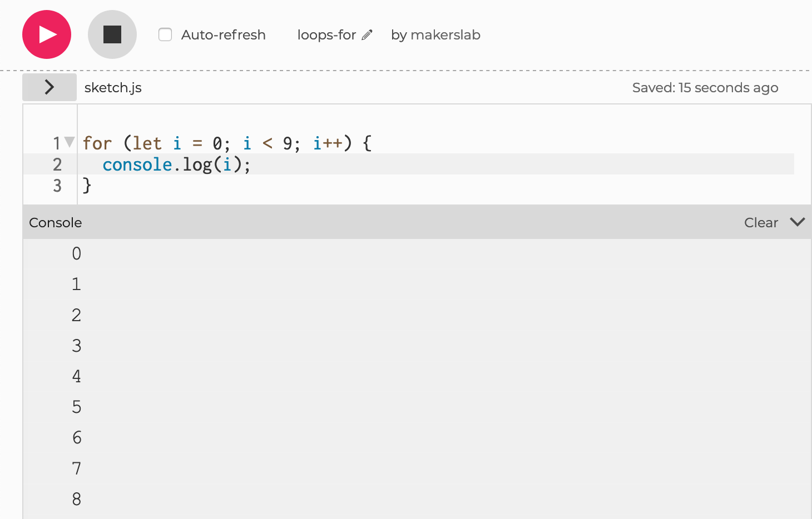Click the Console panel header title
812x519 pixels.
click(x=56, y=223)
